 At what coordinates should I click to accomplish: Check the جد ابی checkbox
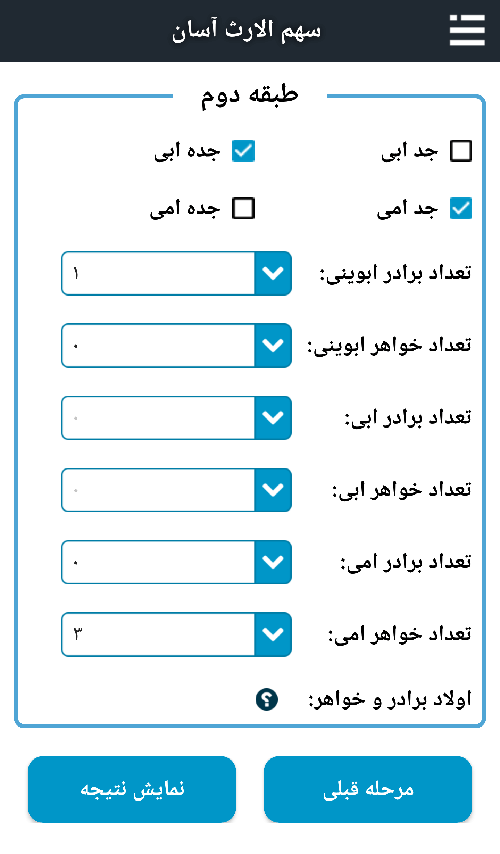click(x=461, y=151)
